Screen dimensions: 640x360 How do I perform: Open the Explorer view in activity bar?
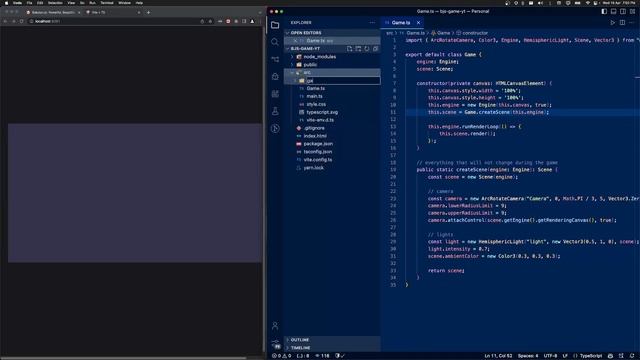coord(275,25)
